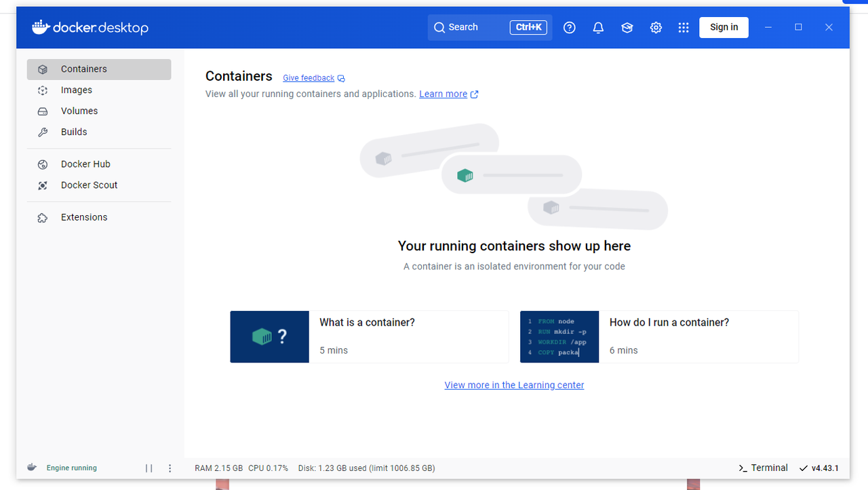Click the Docker Desktop logo

(x=90, y=28)
